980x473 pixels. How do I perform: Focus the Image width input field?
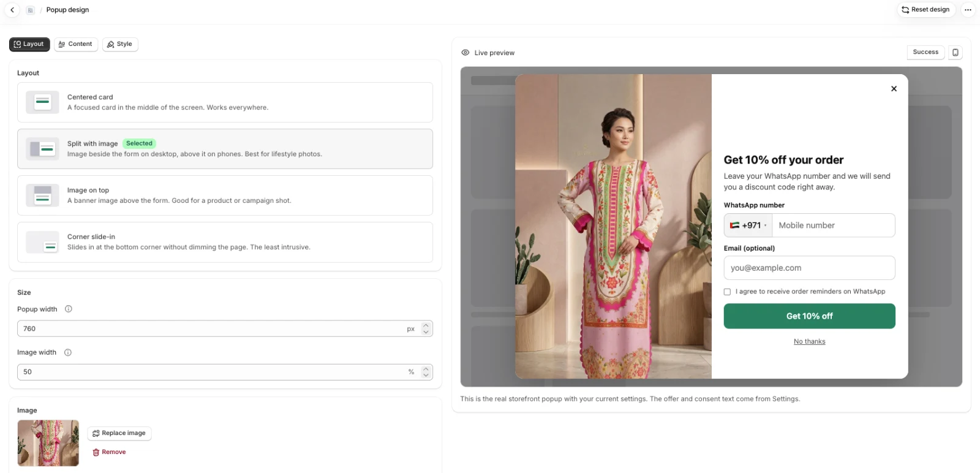tap(225, 372)
